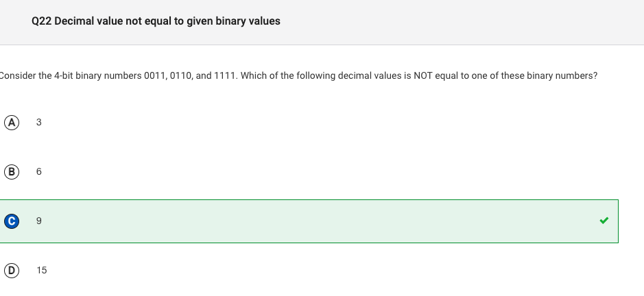The height and width of the screenshot is (296, 644).
Task: Select answer option D circle
Action: click(12, 271)
